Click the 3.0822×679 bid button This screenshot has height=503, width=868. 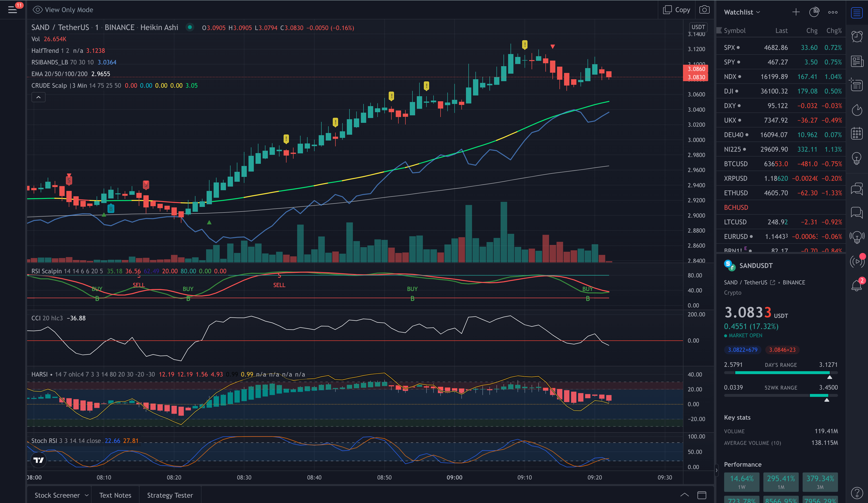point(742,350)
